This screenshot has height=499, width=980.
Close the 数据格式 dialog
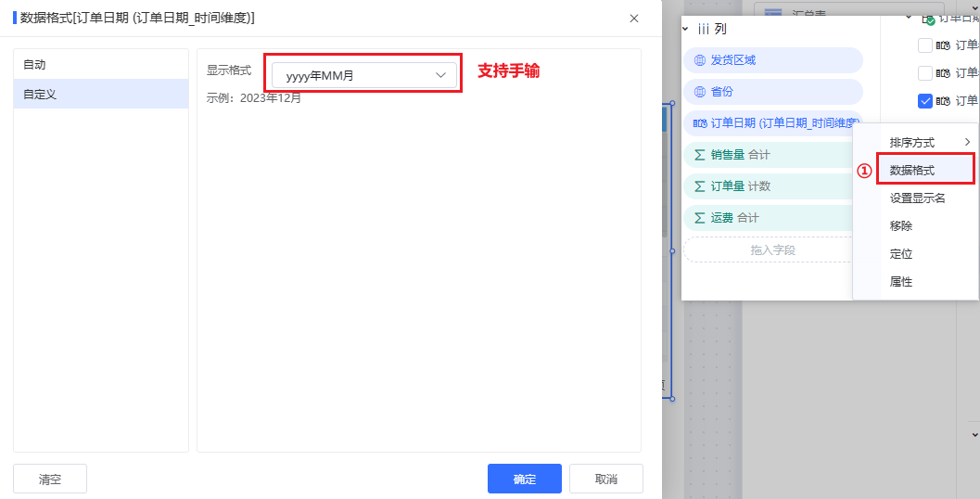click(634, 19)
